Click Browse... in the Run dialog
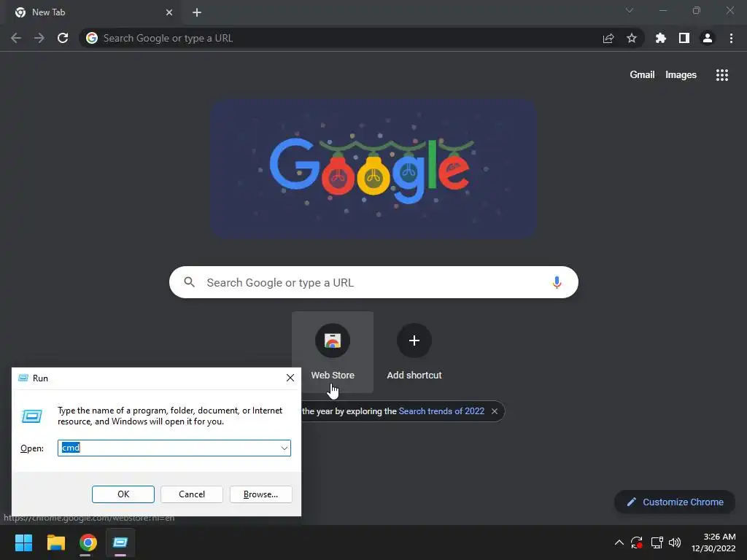The height and width of the screenshot is (560, 747). click(x=260, y=494)
